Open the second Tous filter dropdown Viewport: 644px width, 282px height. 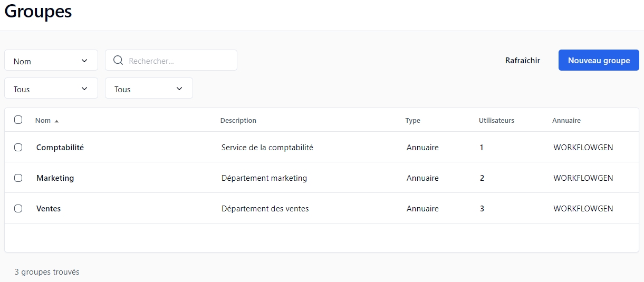[x=149, y=89]
